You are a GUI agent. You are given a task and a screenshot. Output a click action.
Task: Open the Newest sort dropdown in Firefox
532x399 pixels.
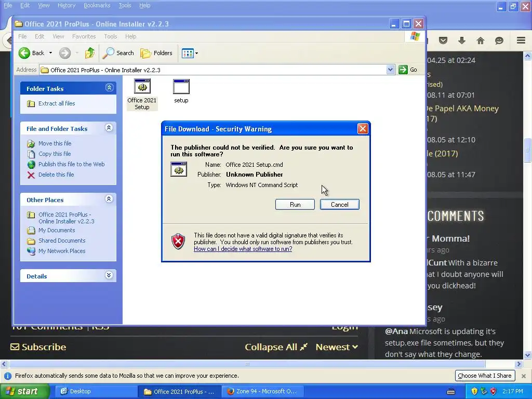tap(337, 347)
